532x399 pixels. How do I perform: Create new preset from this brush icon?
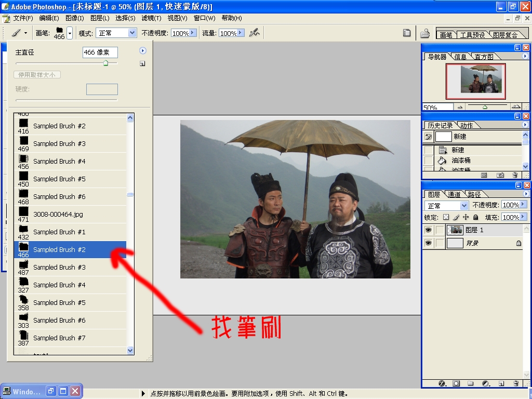click(x=142, y=63)
